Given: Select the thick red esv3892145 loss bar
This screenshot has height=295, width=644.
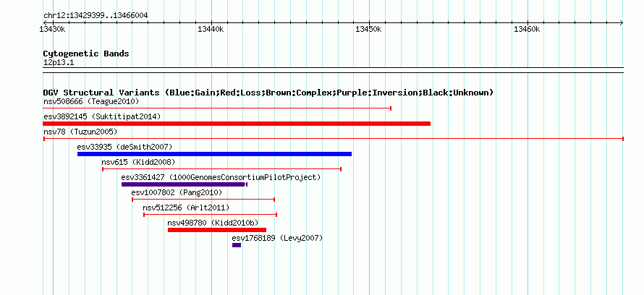Looking at the screenshot, I should pyautogui.click(x=237, y=124).
